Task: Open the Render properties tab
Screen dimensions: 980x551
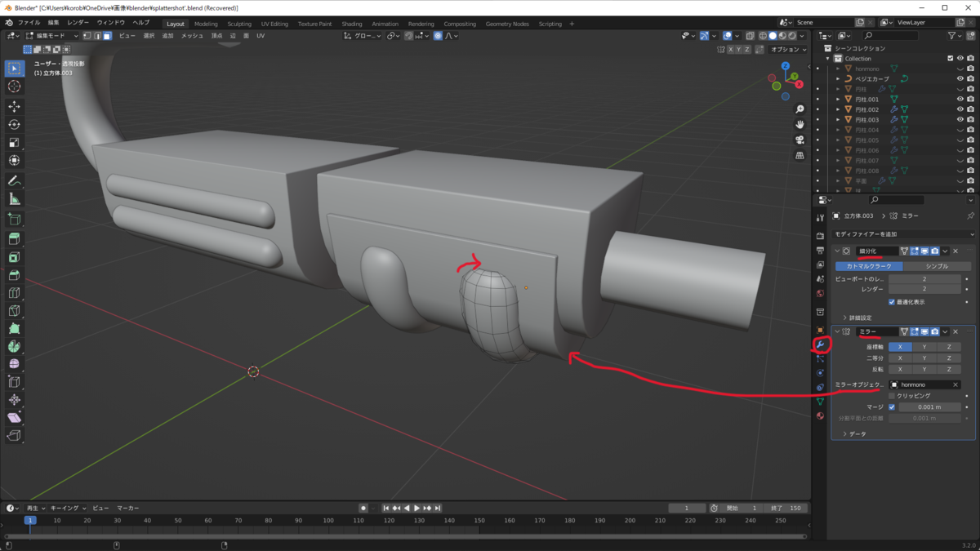Action: (820, 236)
